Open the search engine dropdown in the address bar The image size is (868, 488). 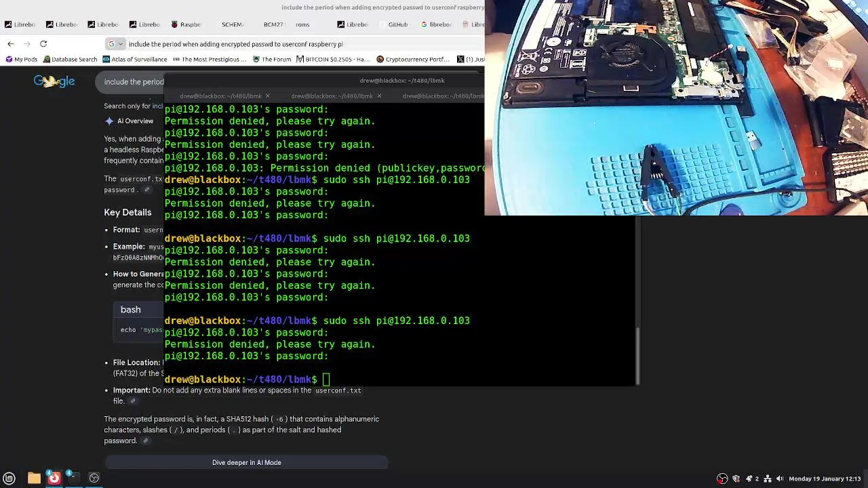tap(116, 44)
